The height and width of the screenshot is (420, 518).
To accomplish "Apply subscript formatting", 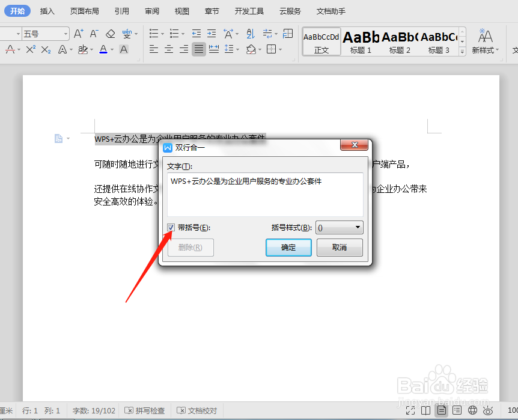I will pyautogui.click(x=46, y=49).
